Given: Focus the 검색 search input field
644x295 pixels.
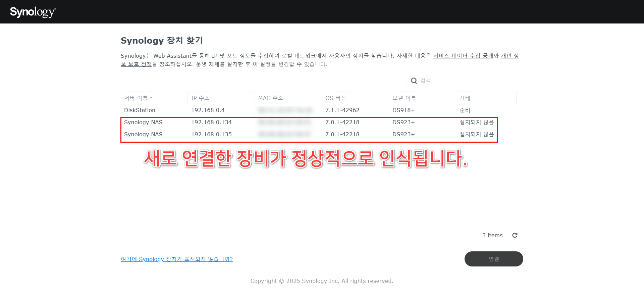Looking at the screenshot, I should tap(465, 81).
